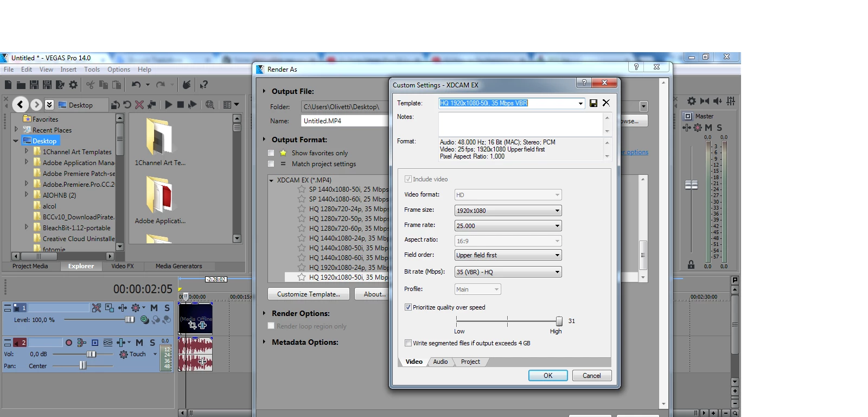Open the Explorer Views dropdown arrow
Viewport: 868px width, 417px height.
237,105
